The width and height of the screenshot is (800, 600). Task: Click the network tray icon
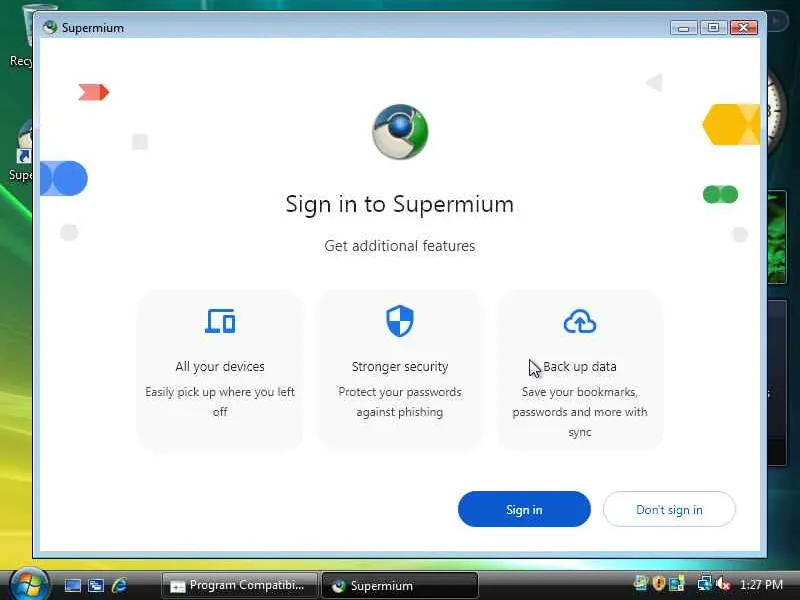point(705,583)
